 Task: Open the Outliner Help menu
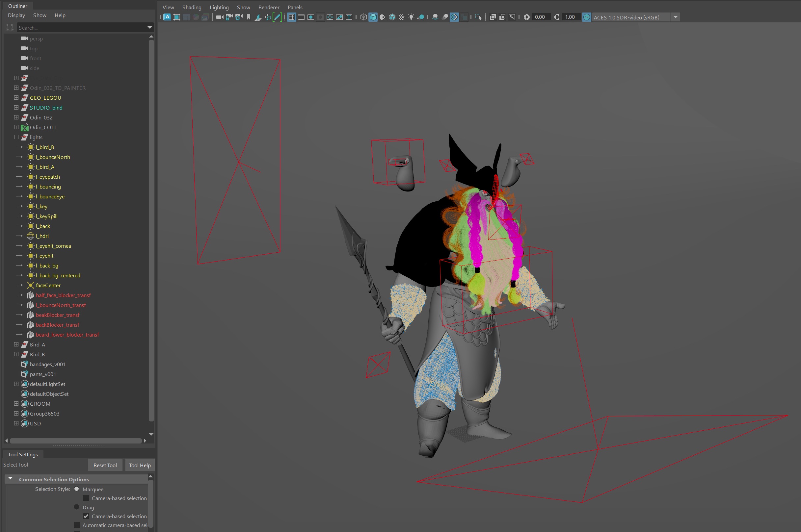coord(60,15)
